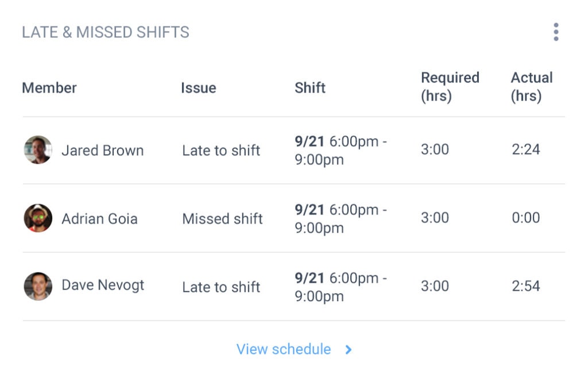
Task: Click Jared Brown's profile avatar
Action: click(37, 150)
